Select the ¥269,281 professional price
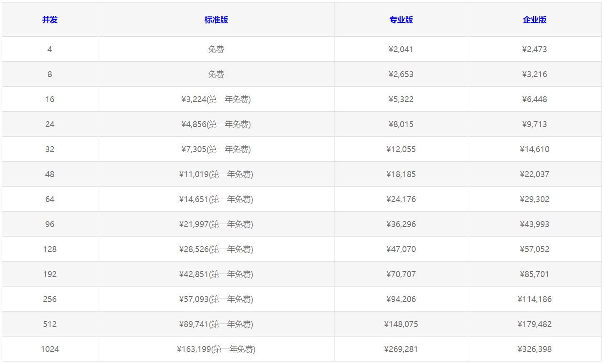Image resolution: width=604 pixels, height=364 pixels. (401, 349)
